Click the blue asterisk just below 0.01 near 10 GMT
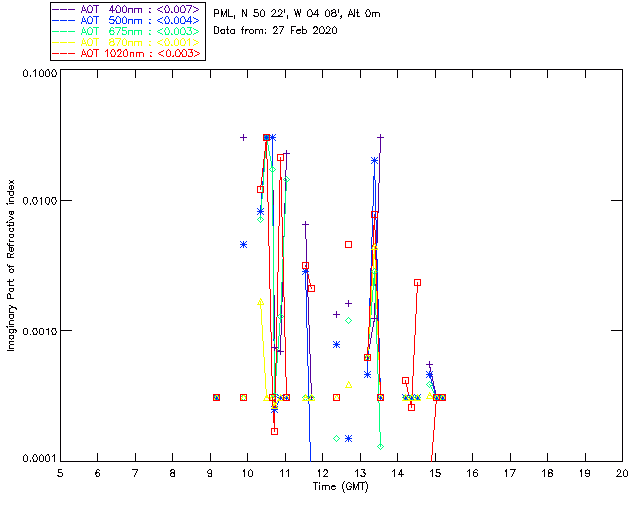640x512 pixels. click(243, 244)
